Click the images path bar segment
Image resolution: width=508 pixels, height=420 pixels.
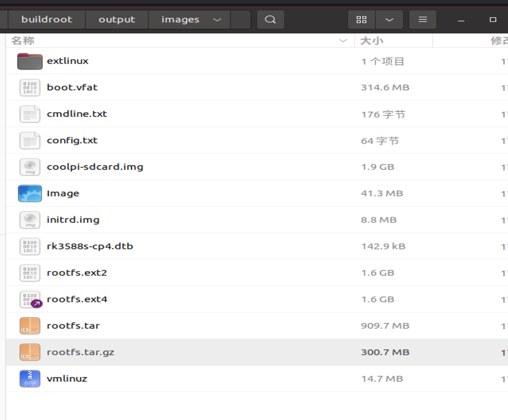pyautogui.click(x=189, y=19)
